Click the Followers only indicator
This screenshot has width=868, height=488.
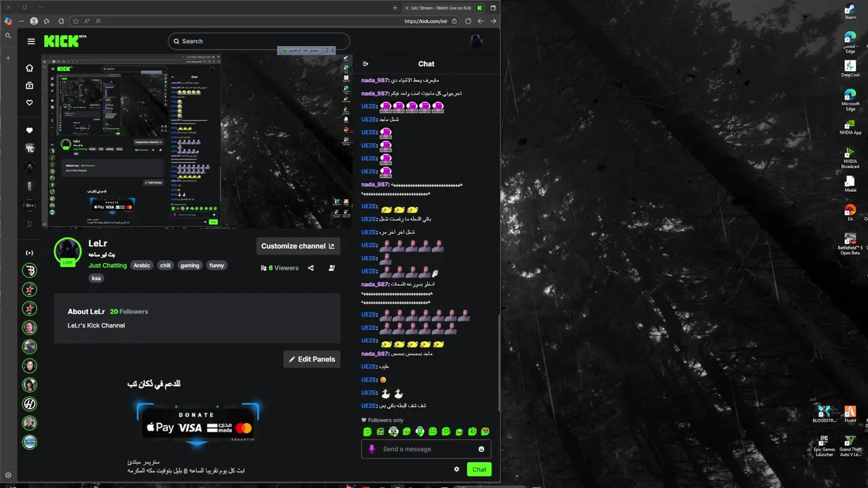(x=382, y=420)
